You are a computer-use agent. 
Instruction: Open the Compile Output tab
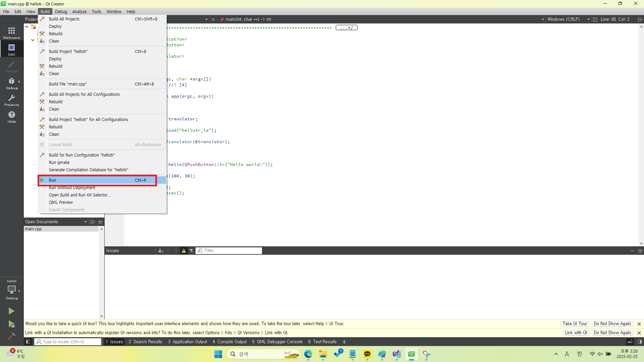coord(230,342)
